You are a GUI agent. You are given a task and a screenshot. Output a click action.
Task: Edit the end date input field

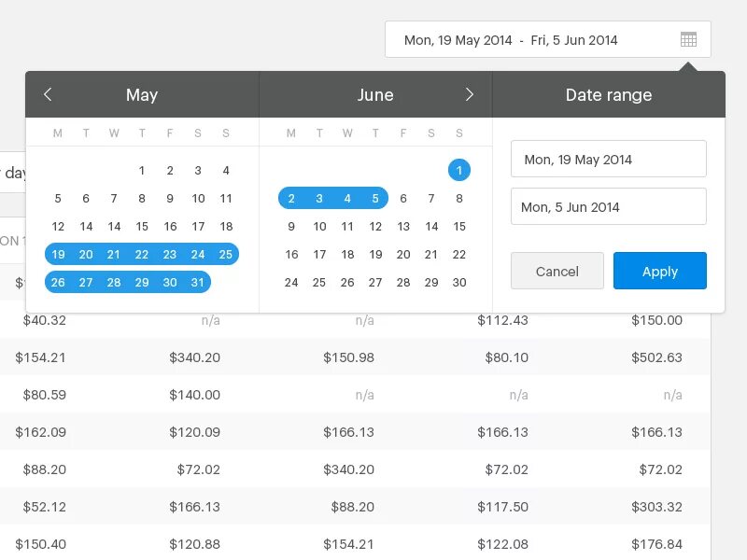(608, 207)
